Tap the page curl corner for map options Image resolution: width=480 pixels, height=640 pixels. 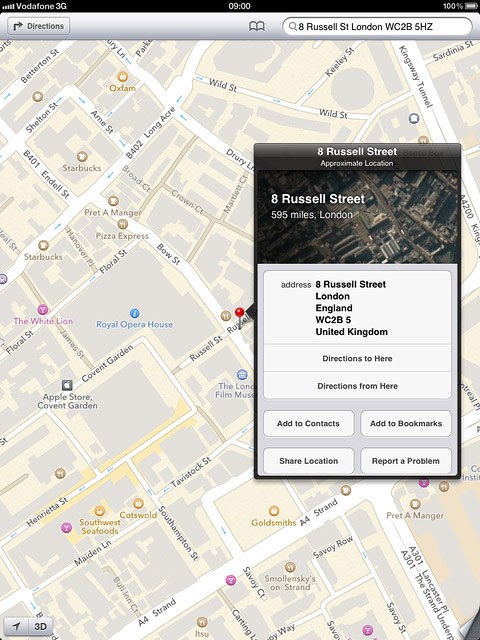point(469,629)
